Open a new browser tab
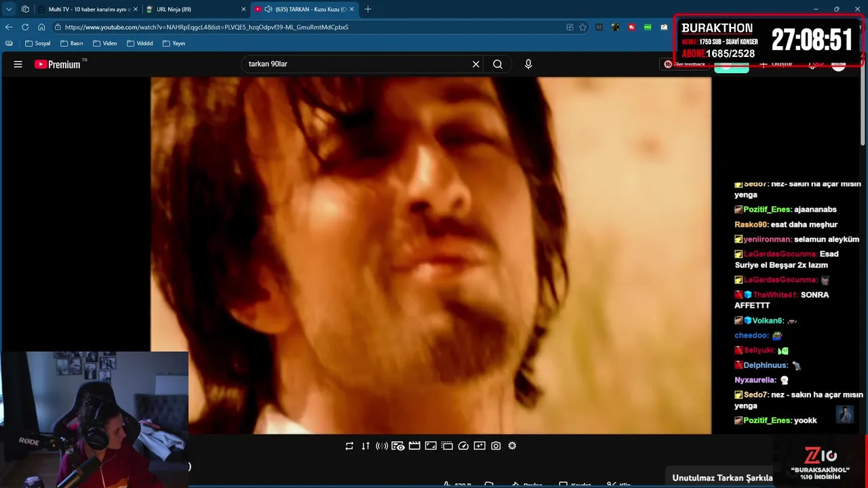The height and width of the screenshot is (488, 868). (368, 9)
